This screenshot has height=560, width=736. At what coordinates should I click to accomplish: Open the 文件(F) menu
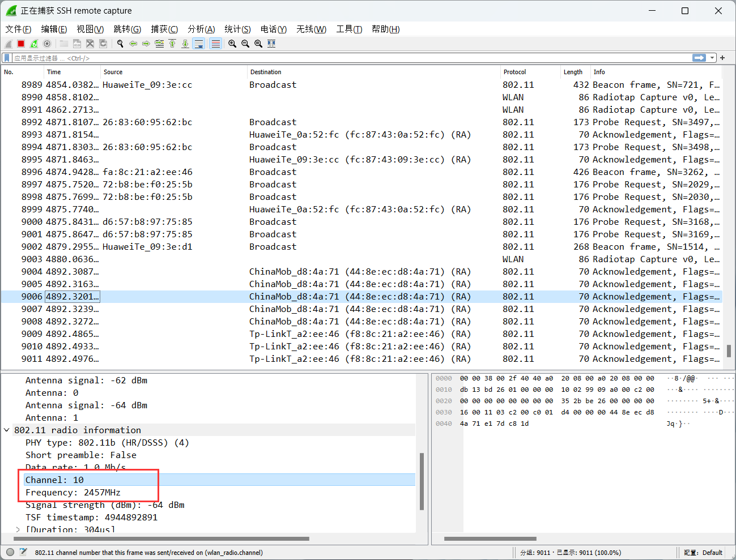(x=18, y=29)
